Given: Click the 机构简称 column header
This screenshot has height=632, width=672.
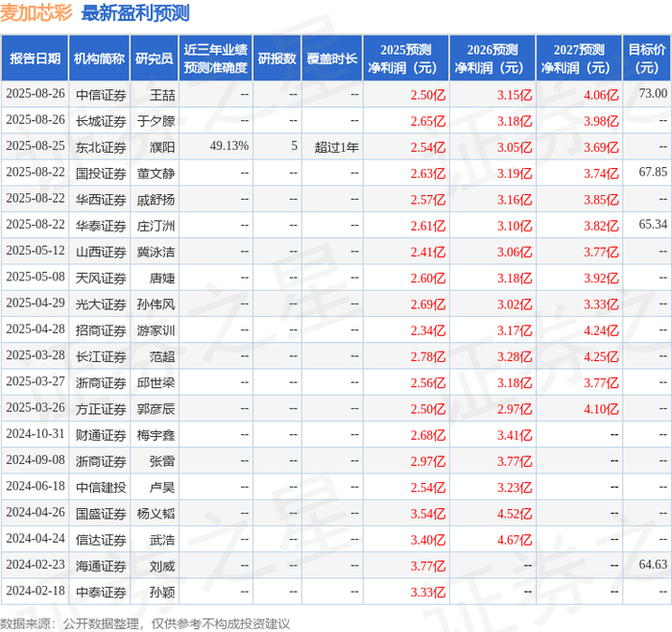Looking at the screenshot, I should 99,59.
